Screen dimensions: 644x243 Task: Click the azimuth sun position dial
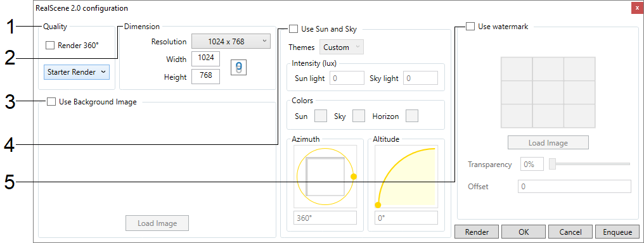coord(325,177)
